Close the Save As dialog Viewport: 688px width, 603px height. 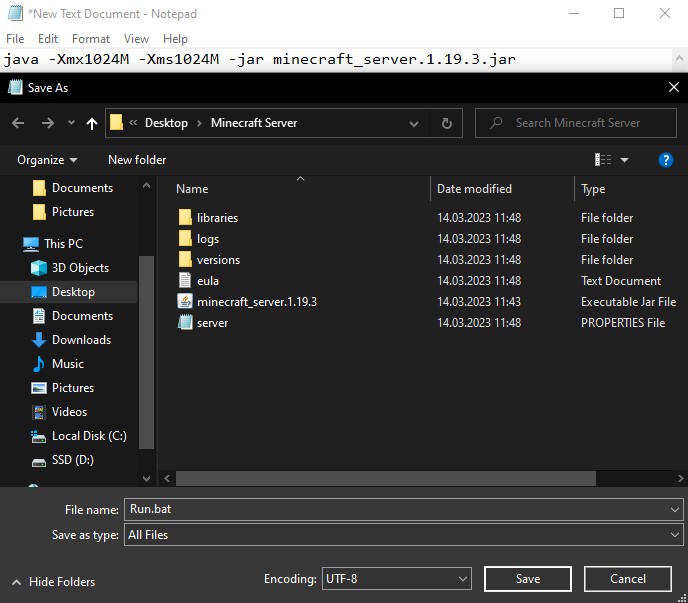click(x=674, y=87)
